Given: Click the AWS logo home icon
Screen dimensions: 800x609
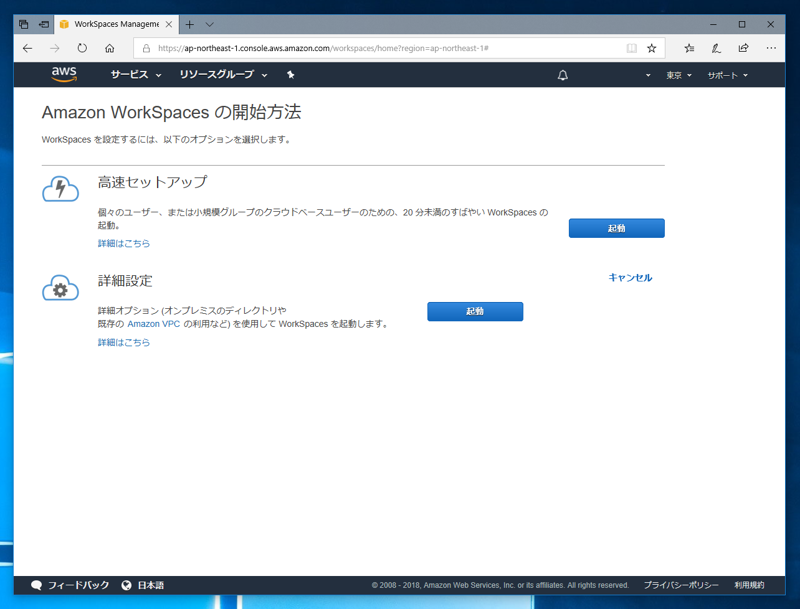Looking at the screenshot, I should (64, 74).
